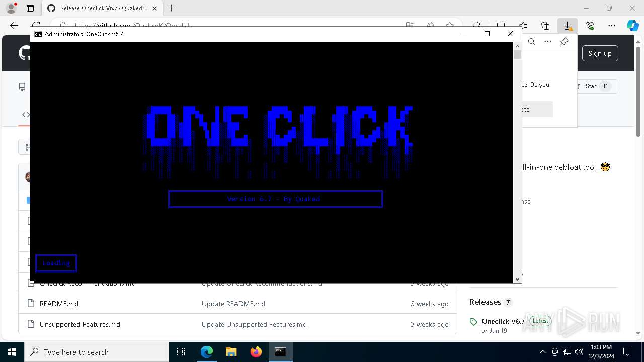Open Firefox from taskbar
Viewport: 644px width, 362px height.
coord(256,352)
